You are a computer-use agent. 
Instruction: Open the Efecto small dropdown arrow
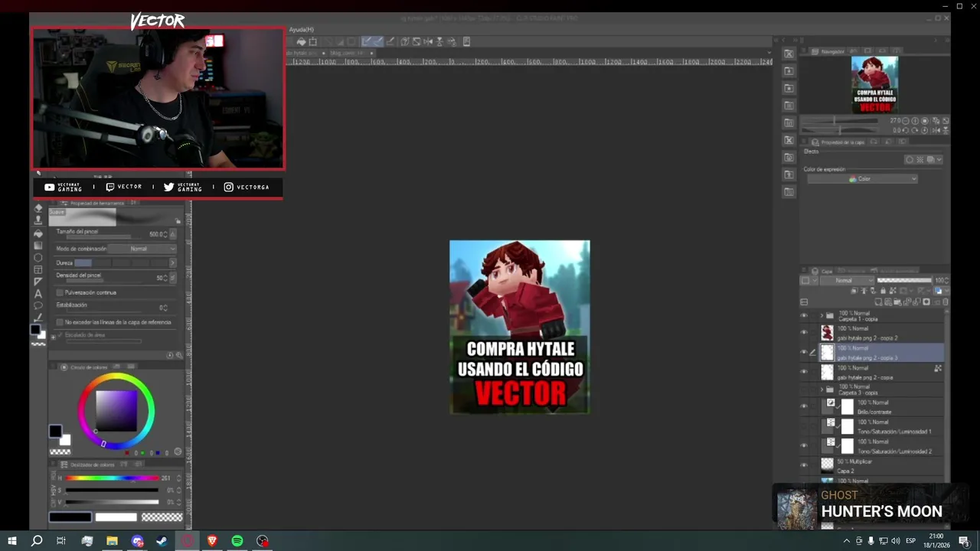pyautogui.click(x=939, y=160)
